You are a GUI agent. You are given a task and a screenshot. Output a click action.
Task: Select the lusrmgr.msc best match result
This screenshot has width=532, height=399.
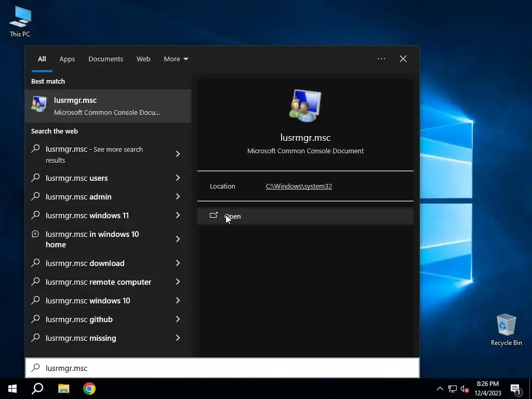click(x=108, y=106)
